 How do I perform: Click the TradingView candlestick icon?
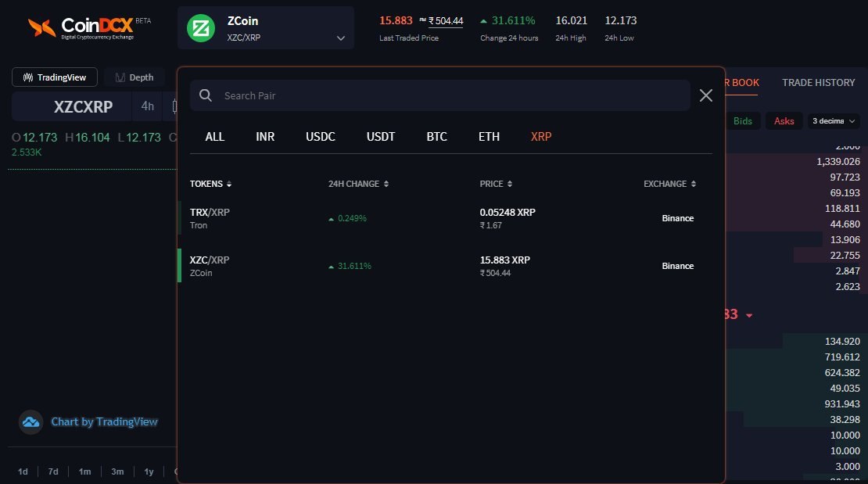(27, 77)
